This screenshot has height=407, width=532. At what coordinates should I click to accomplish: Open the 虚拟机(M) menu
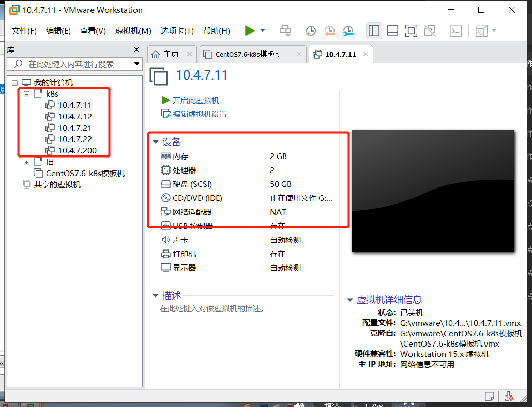(133, 31)
